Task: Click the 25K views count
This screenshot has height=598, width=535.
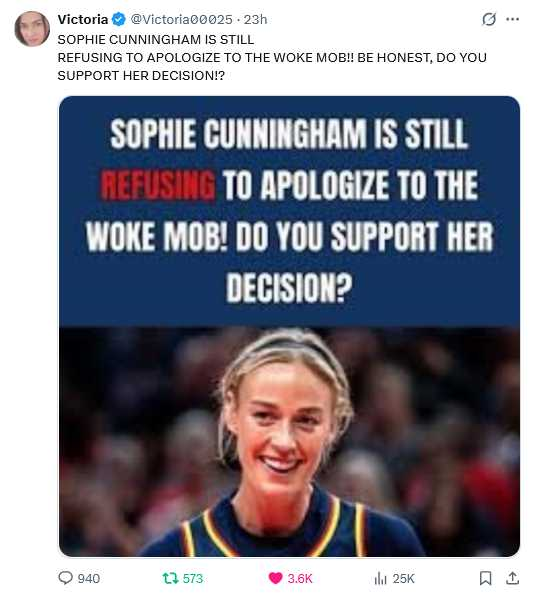Action: coord(403,579)
